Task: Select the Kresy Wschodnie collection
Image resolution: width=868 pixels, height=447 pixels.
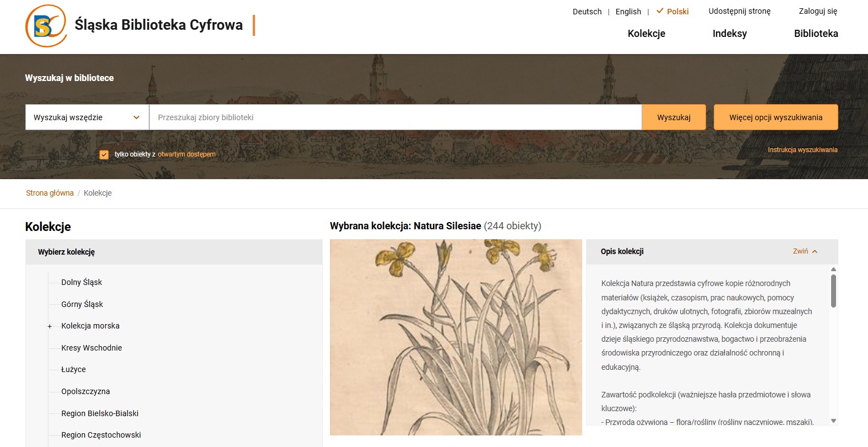Action: click(91, 348)
